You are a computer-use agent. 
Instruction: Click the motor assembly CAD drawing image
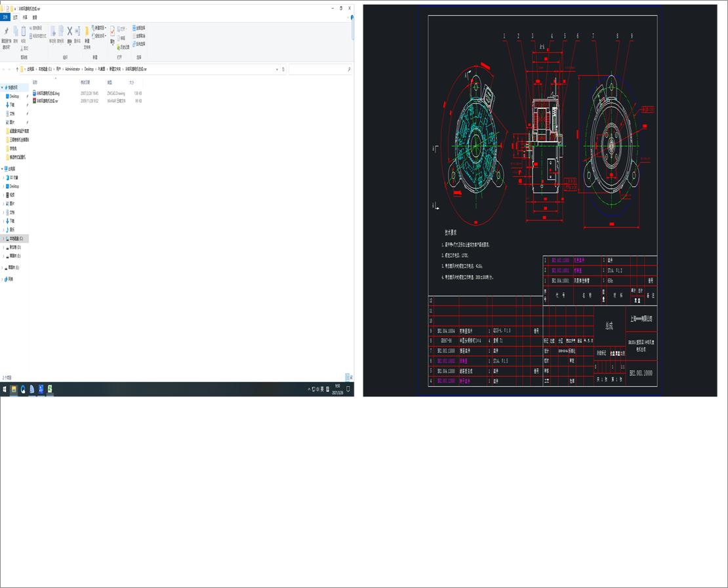click(x=540, y=201)
